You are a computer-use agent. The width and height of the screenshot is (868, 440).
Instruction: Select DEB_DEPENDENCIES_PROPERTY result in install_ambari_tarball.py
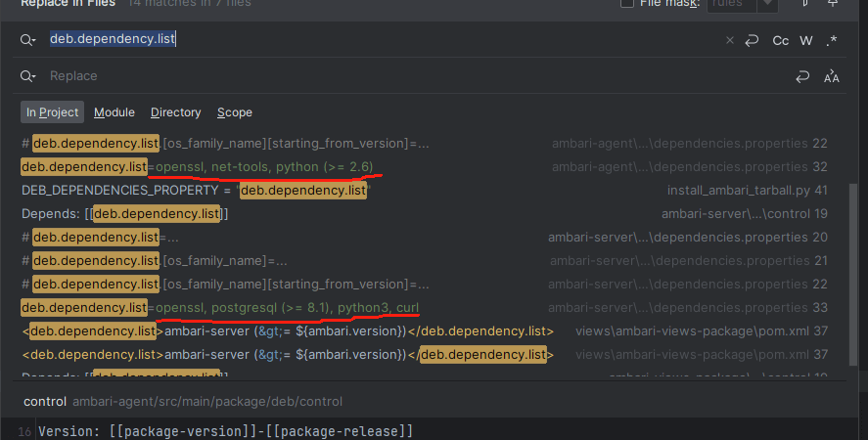pyautogui.click(x=425, y=191)
